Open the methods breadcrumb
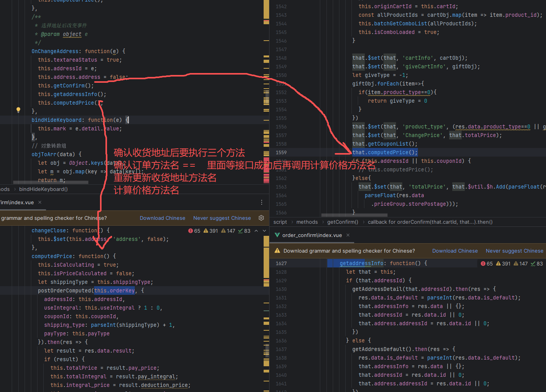Viewport: 546px width, 392px height. (307, 222)
